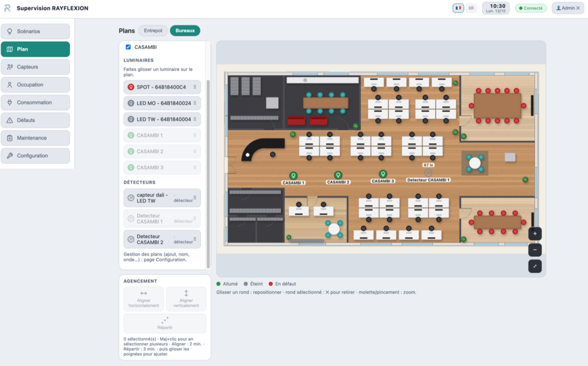Open the Consommation page
The width and height of the screenshot is (588, 366).
click(35, 102)
